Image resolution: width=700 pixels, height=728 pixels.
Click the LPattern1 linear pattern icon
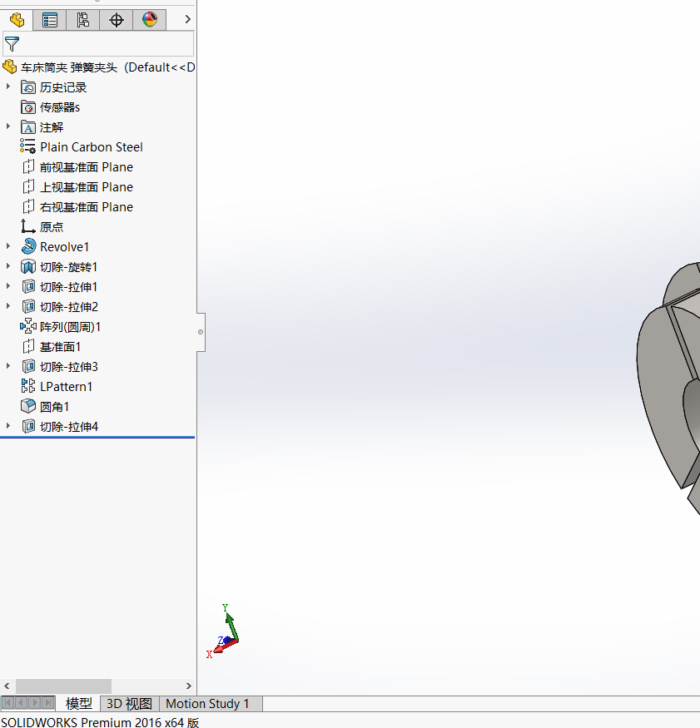[27, 386]
